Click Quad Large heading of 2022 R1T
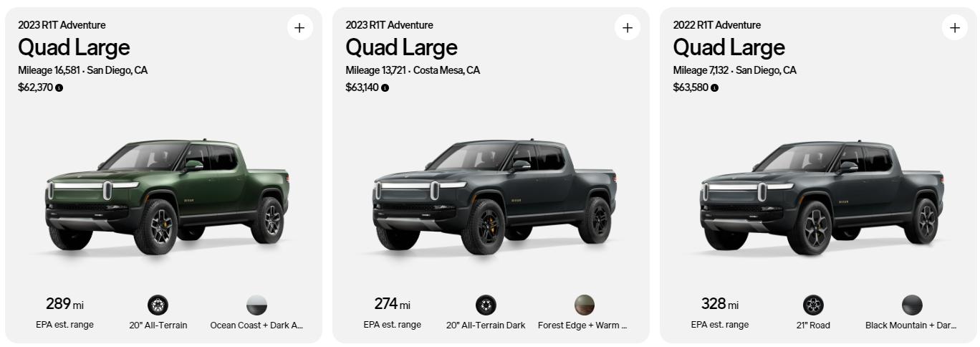The height and width of the screenshot is (347, 980). click(x=729, y=47)
